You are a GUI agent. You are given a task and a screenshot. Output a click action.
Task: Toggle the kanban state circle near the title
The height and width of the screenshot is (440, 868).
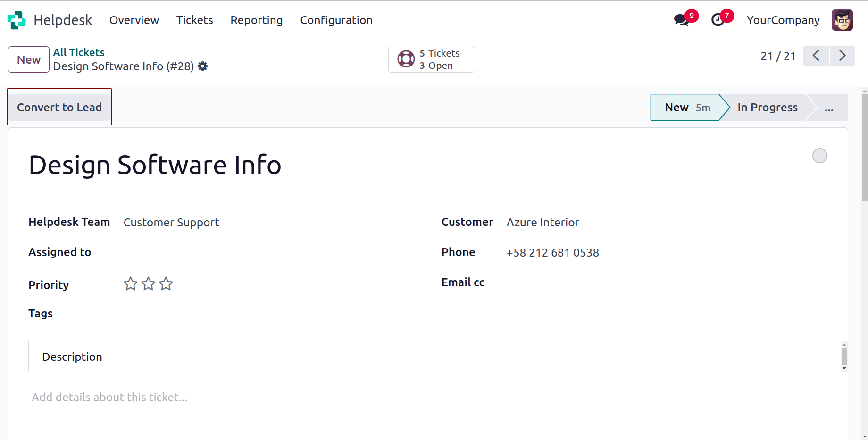[x=819, y=156]
